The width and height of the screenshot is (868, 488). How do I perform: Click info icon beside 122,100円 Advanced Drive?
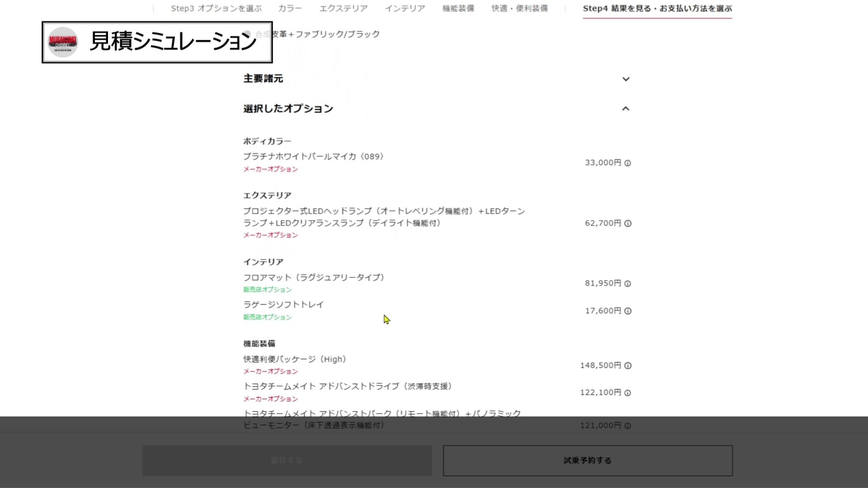[x=627, y=393]
